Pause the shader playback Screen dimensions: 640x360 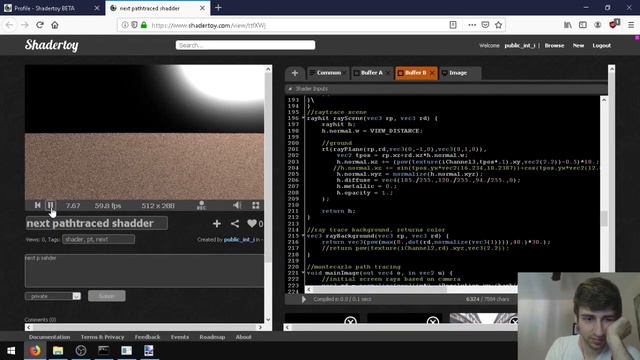(50, 205)
